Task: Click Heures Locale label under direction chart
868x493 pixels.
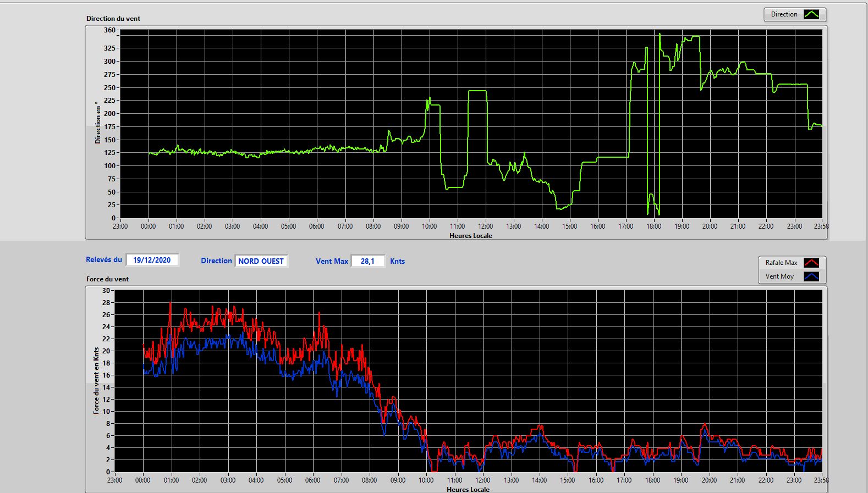Action: tap(471, 236)
